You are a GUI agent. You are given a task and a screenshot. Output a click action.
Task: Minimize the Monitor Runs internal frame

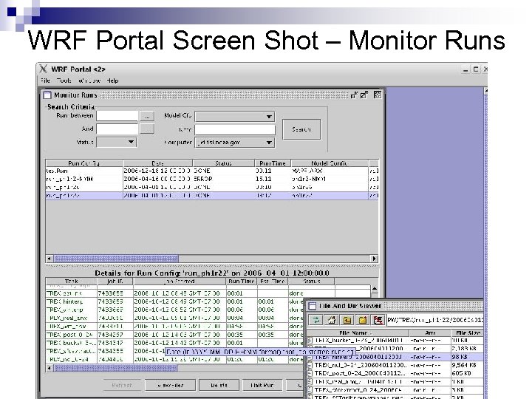pos(354,95)
